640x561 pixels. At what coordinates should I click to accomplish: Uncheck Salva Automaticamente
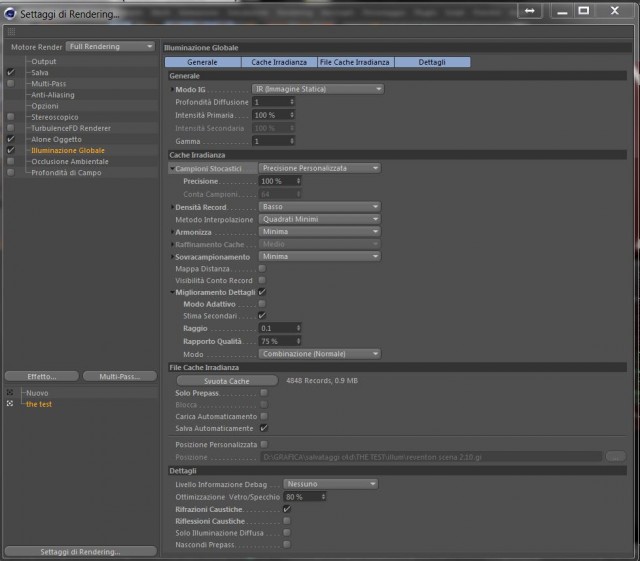(264, 428)
